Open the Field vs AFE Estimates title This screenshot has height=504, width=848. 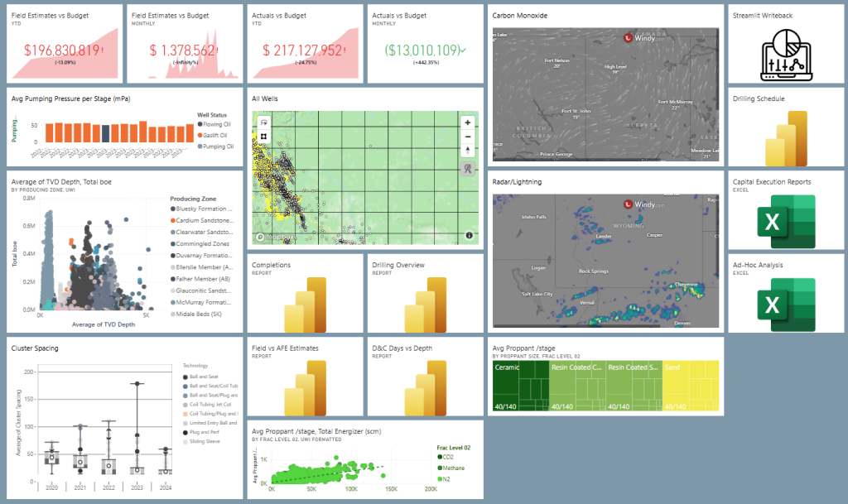coord(284,348)
